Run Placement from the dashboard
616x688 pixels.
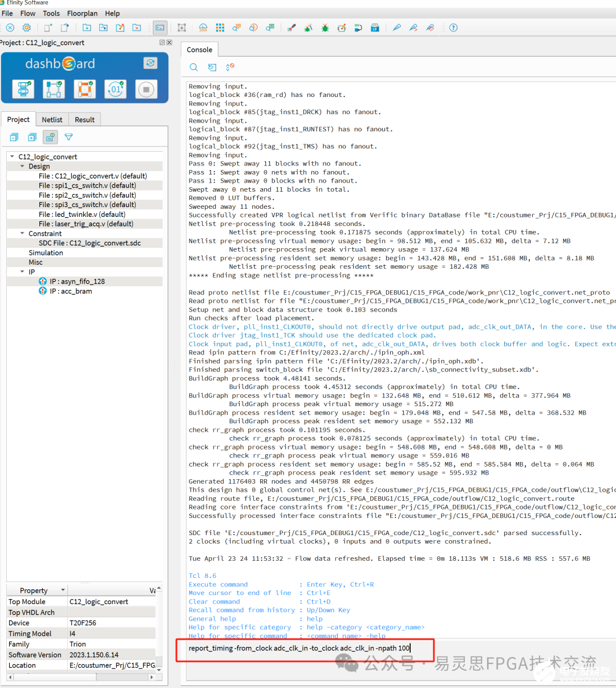[54, 89]
